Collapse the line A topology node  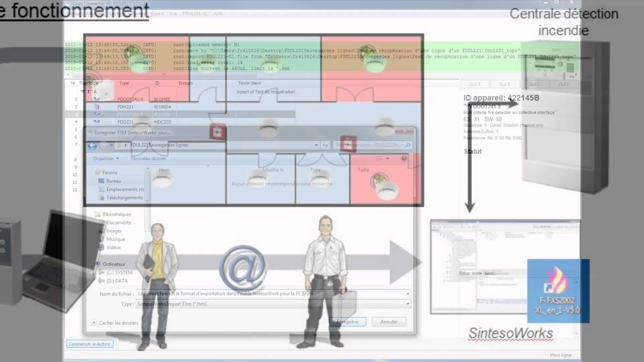tap(83, 92)
